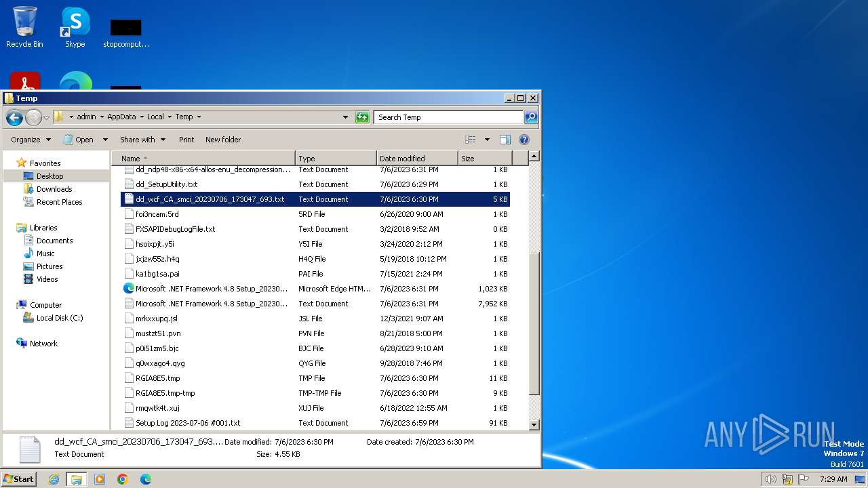Open the Help question mark icon

(x=524, y=140)
